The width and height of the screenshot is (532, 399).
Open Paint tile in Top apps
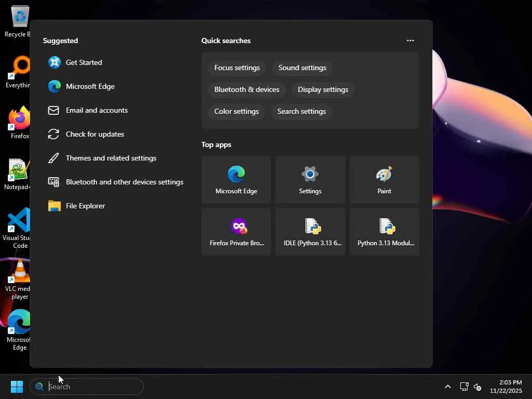[x=384, y=180]
